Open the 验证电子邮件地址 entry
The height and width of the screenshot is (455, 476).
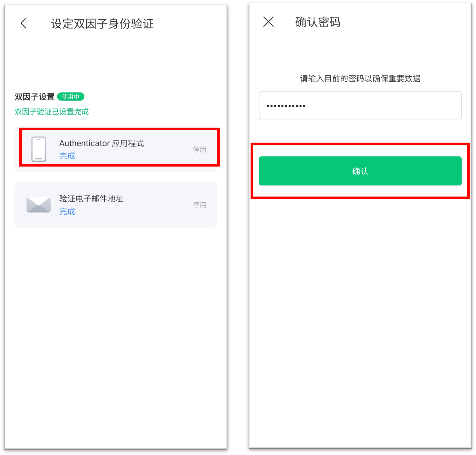116,205
